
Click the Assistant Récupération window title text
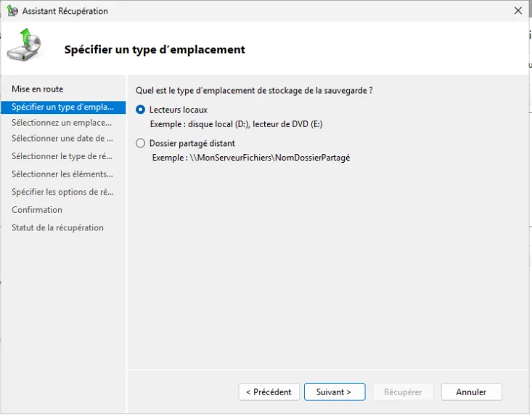click(65, 12)
